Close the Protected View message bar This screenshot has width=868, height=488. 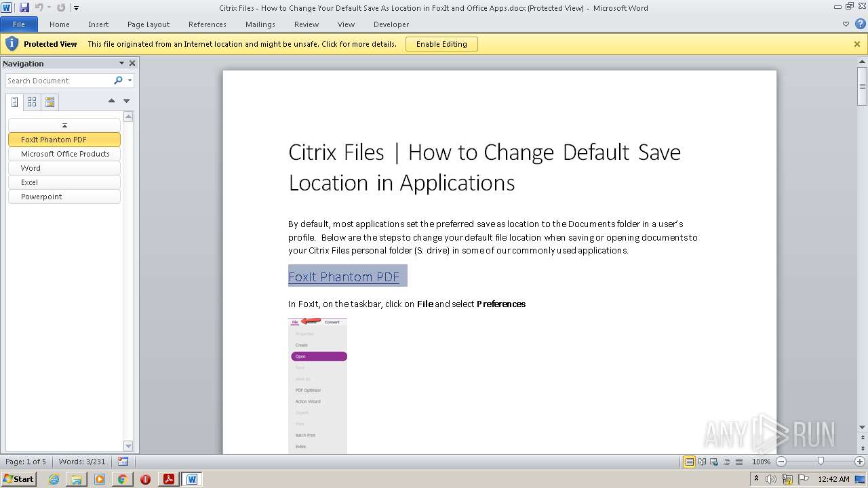857,44
